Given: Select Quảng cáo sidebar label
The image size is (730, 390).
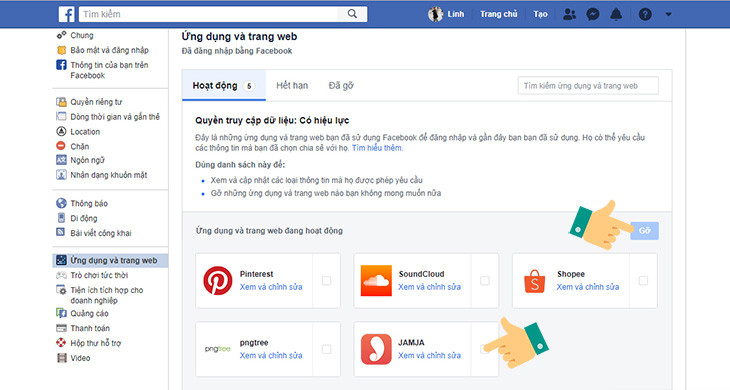Looking at the screenshot, I should click(x=89, y=313).
